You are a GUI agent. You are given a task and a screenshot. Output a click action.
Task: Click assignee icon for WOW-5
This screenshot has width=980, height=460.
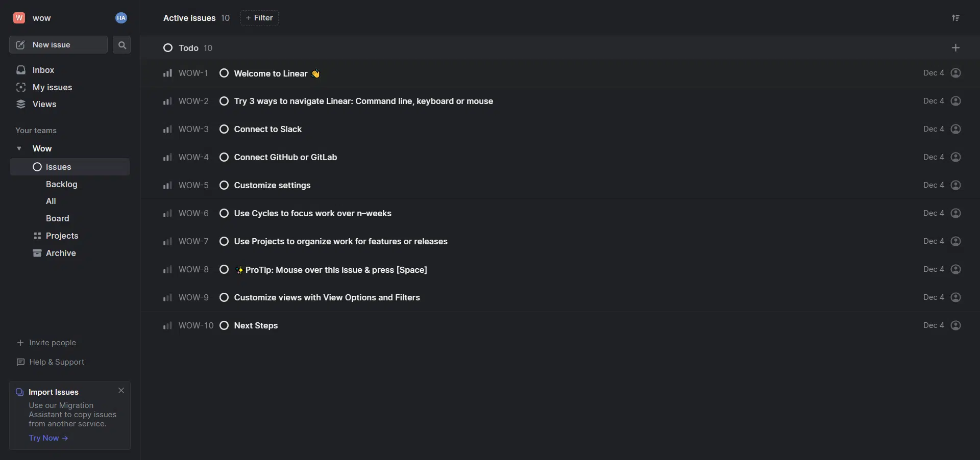(x=956, y=185)
